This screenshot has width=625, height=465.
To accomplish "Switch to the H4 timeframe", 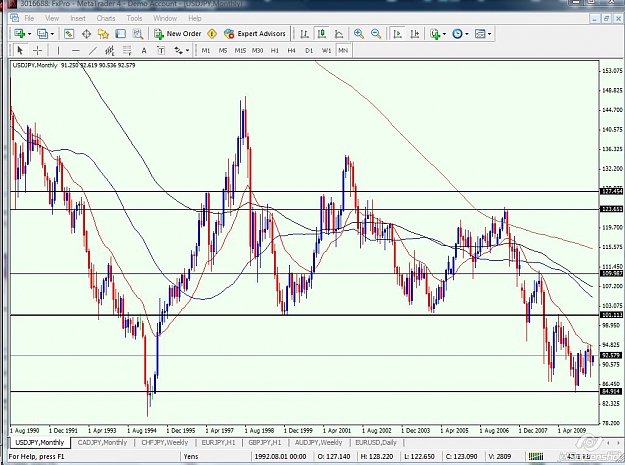I will click(292, 51).
